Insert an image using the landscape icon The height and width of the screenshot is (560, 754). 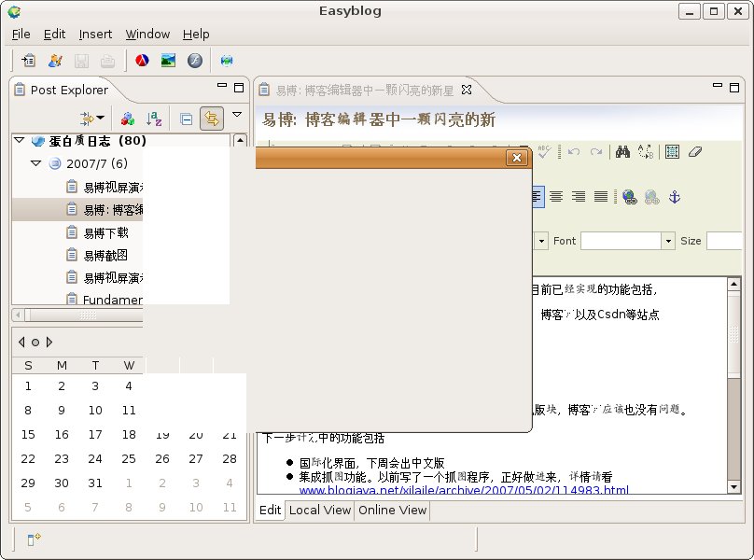[x=168, y=61]
